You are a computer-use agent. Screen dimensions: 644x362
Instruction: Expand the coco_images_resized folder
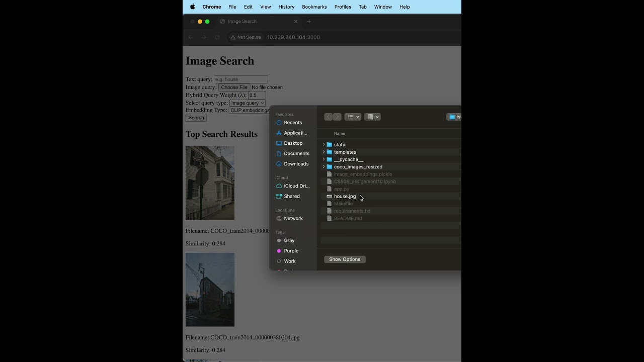pyautogui.click(x=324, y=167)
